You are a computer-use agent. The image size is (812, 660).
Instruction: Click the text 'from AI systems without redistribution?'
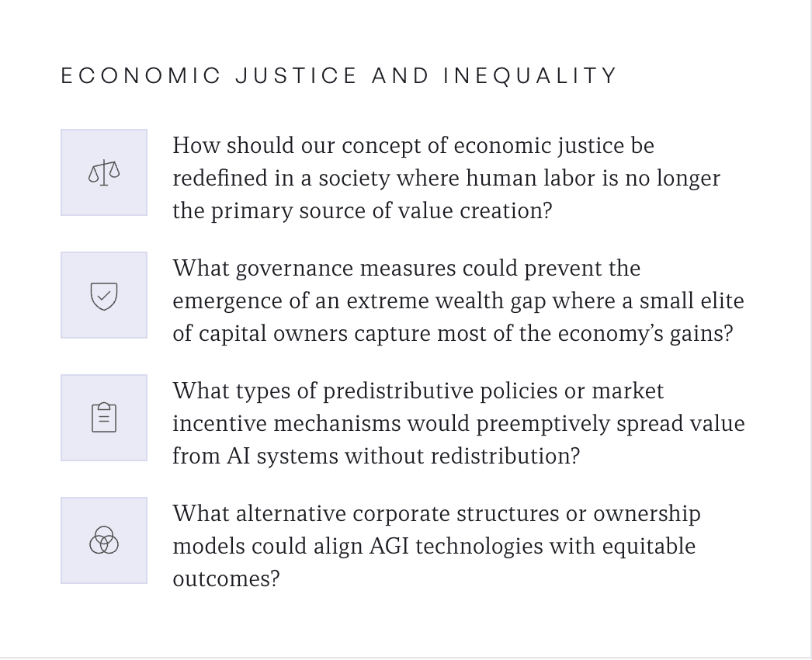click(x=376, y=456)
